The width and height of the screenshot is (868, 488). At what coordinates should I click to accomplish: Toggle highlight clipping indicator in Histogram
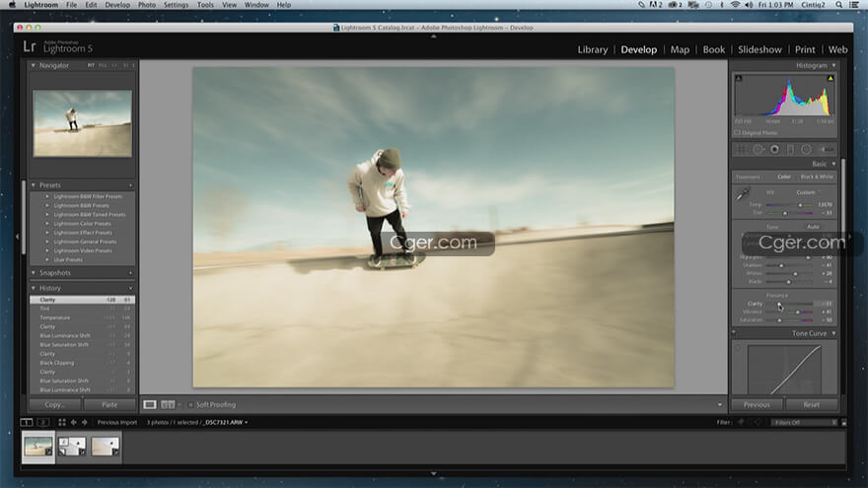coord(830,79)
